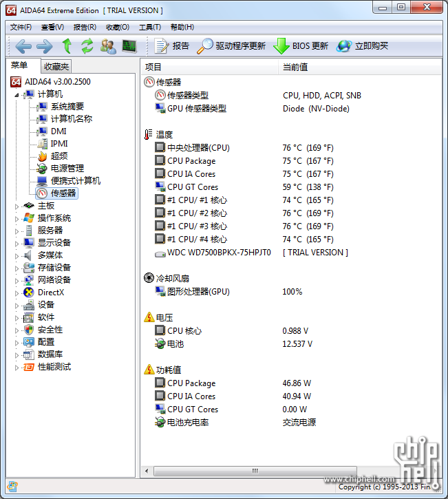448x499 pixels.
Task: Click the 传感器 sensor gauge tree icon
Action: [42, 193]
